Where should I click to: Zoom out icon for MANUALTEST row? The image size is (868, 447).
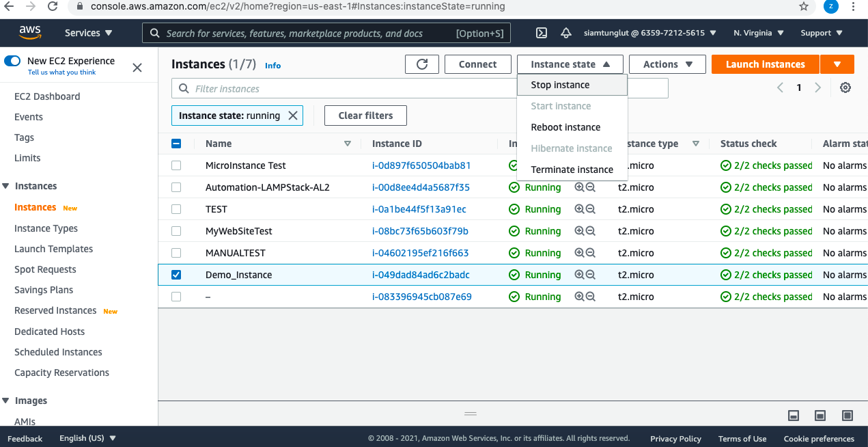click(591, 253)
